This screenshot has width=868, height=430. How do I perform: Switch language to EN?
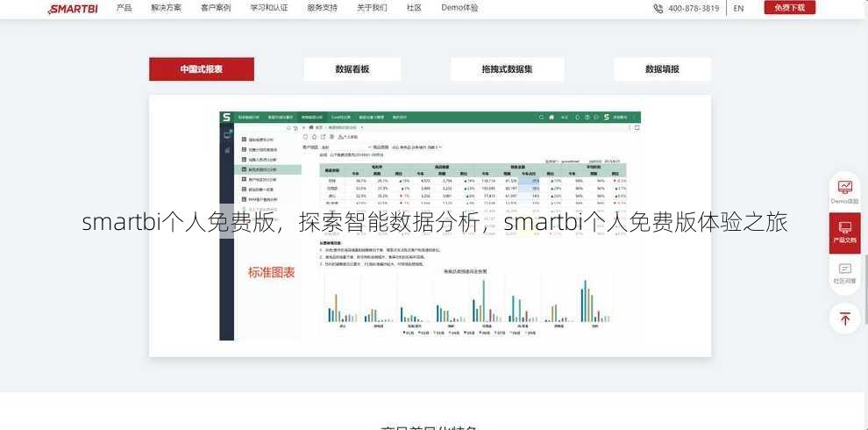(x=738, y=8)
